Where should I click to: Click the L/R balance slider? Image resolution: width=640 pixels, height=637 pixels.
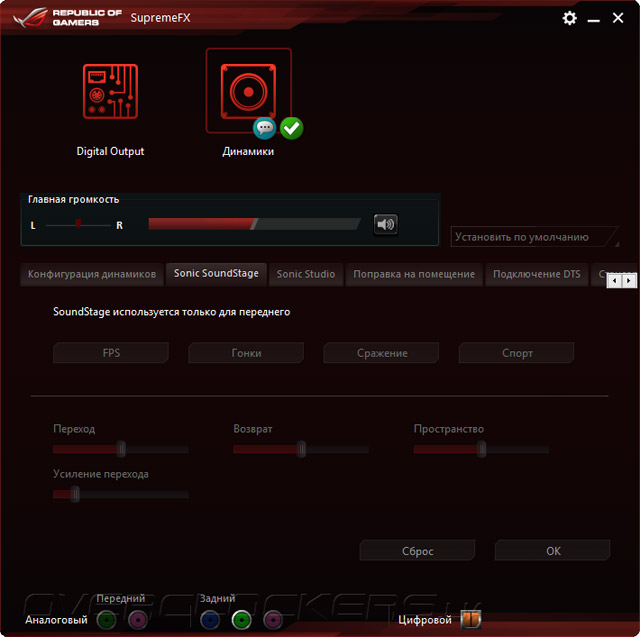[x=78, y=225]
